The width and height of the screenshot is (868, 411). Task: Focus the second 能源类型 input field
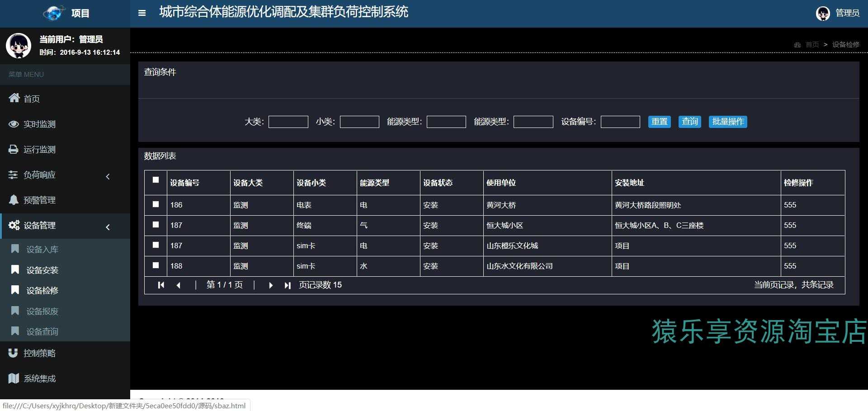tap(533, 122)
